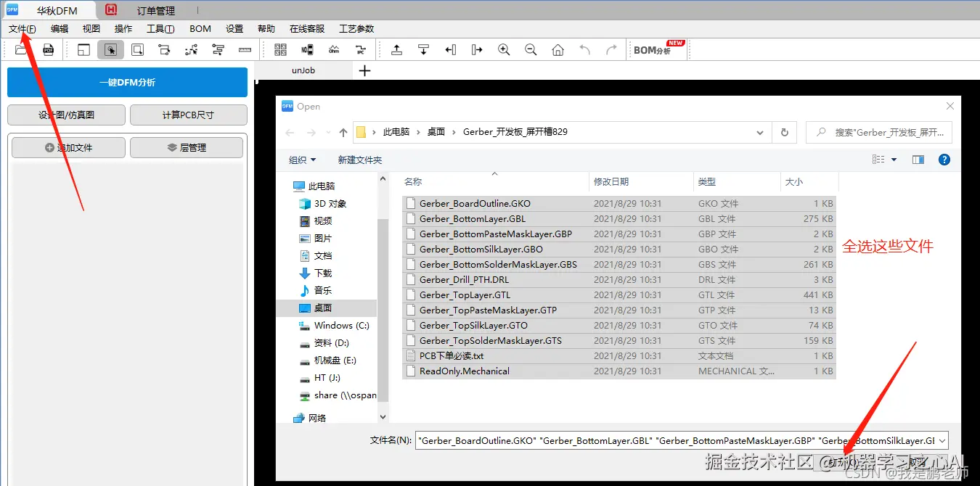Click the area select tool icon
This screenshot has height=486, width=980.
(137, 50)
